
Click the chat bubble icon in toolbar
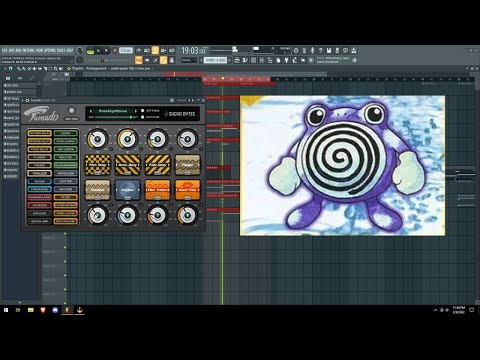pyautogui.click(x=345, y=50)
